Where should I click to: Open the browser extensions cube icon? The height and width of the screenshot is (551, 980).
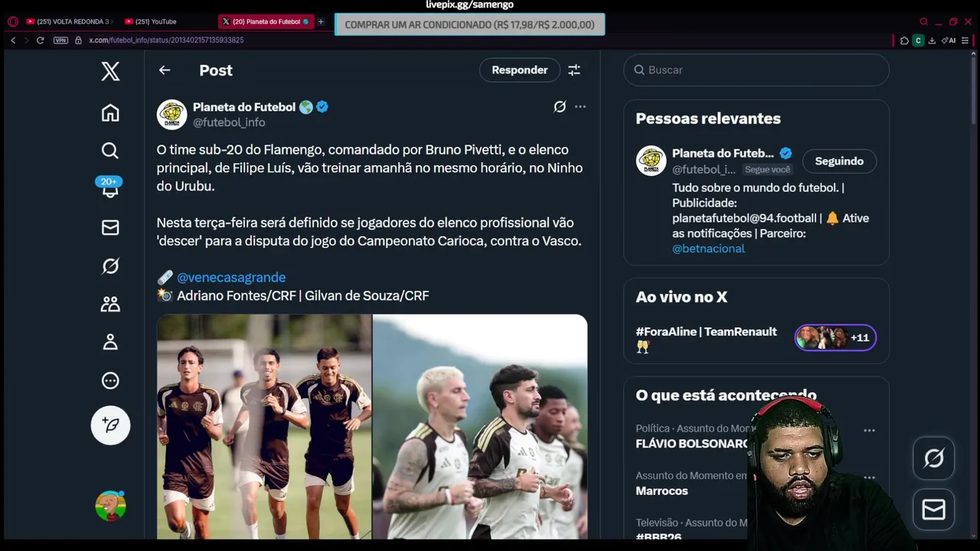point(904,41)
